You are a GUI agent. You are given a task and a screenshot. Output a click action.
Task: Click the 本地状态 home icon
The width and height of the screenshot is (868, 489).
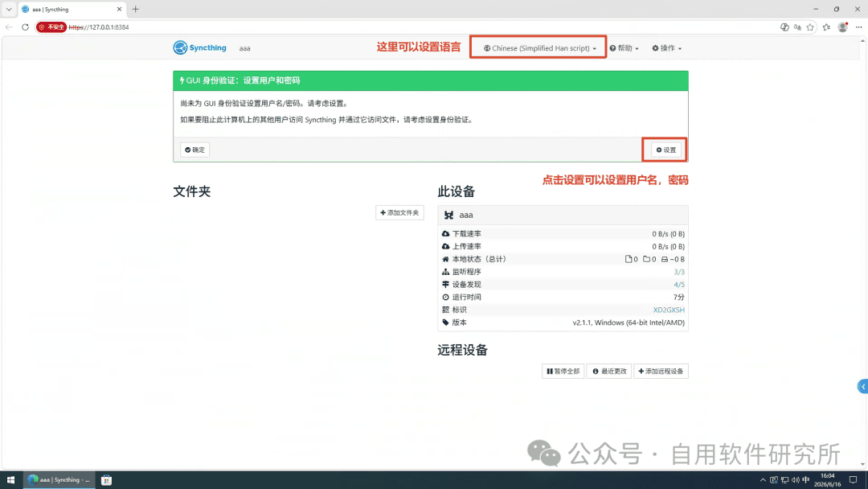pyautogui.click(x=445, y=259)
